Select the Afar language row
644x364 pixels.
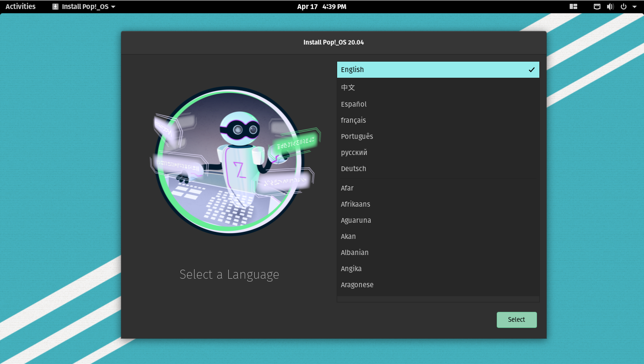tap(438, 188)
